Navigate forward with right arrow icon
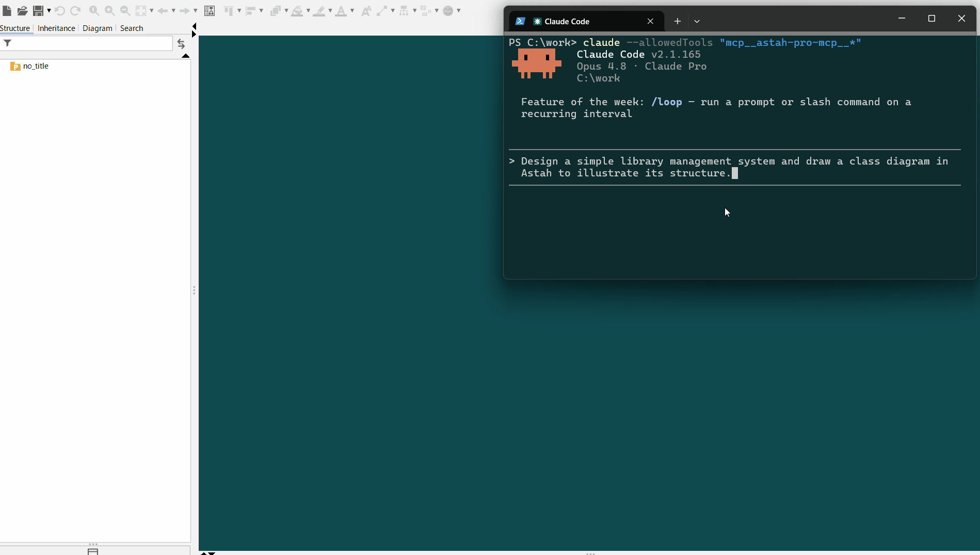 184,10
